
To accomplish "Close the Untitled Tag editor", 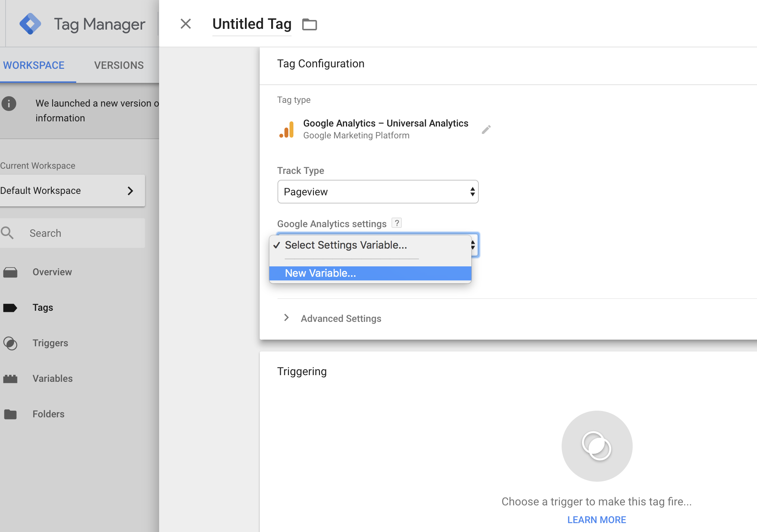I will [186, 24].
